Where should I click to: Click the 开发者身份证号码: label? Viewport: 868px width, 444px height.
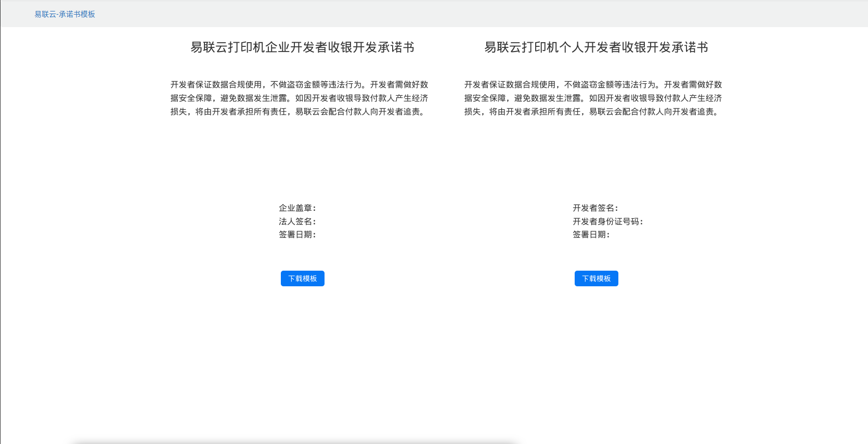coord(608,221)
